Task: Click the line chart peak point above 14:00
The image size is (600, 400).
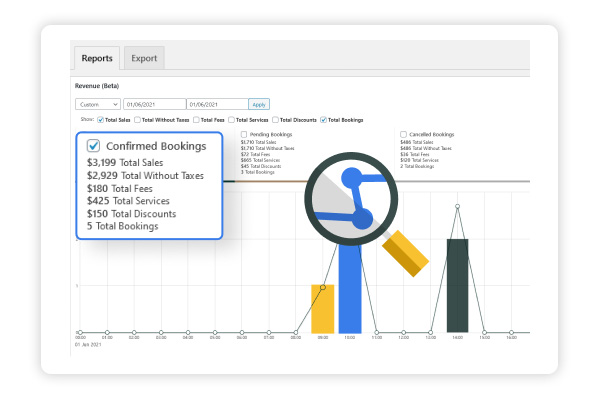Action: pos(457,207)
